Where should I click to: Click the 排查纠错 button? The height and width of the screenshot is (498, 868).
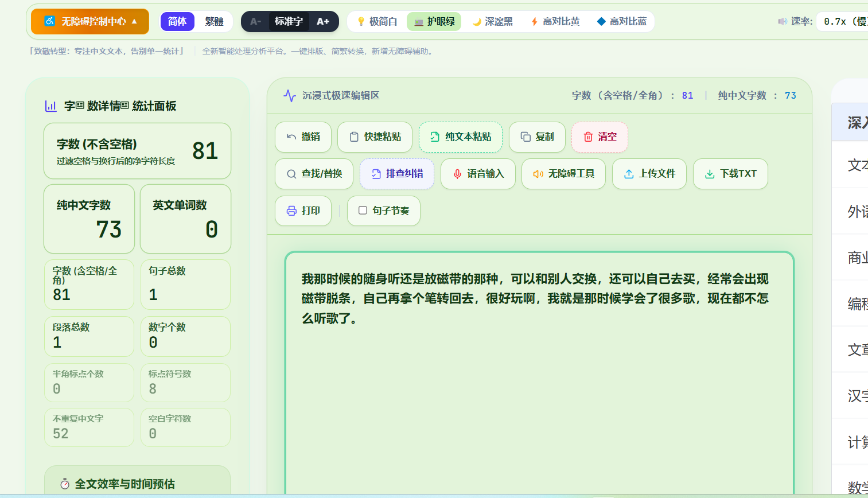[x=397, y=173]
